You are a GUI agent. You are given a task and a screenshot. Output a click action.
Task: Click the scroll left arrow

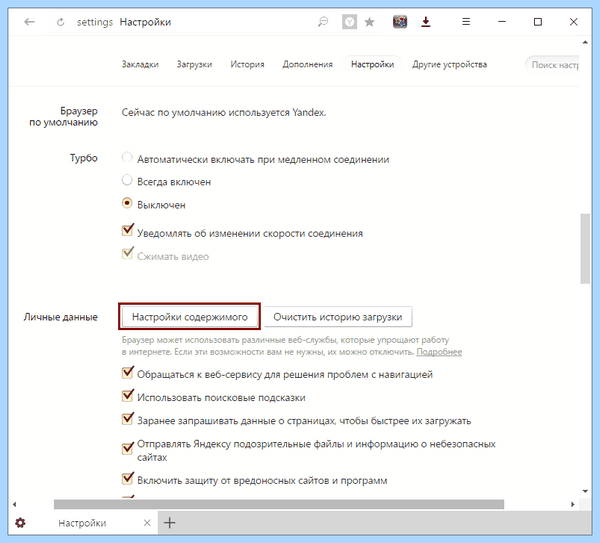pos(15,504)
